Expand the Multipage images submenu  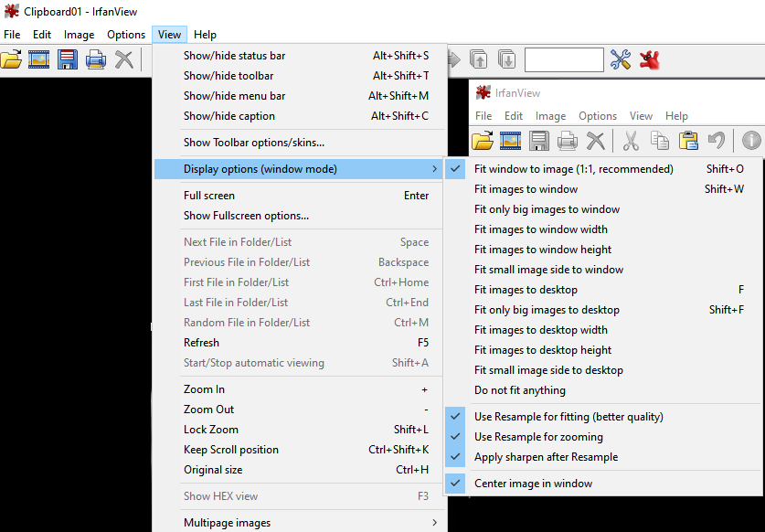click(x=299, y=522)
